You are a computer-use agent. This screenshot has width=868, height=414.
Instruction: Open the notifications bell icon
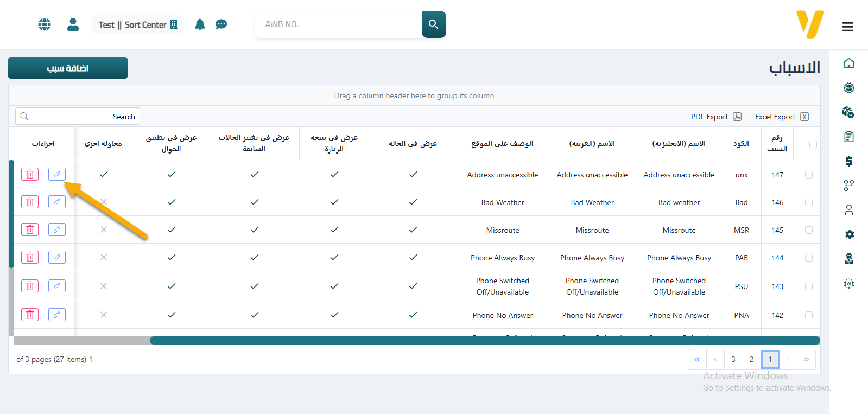pos(200,24)
